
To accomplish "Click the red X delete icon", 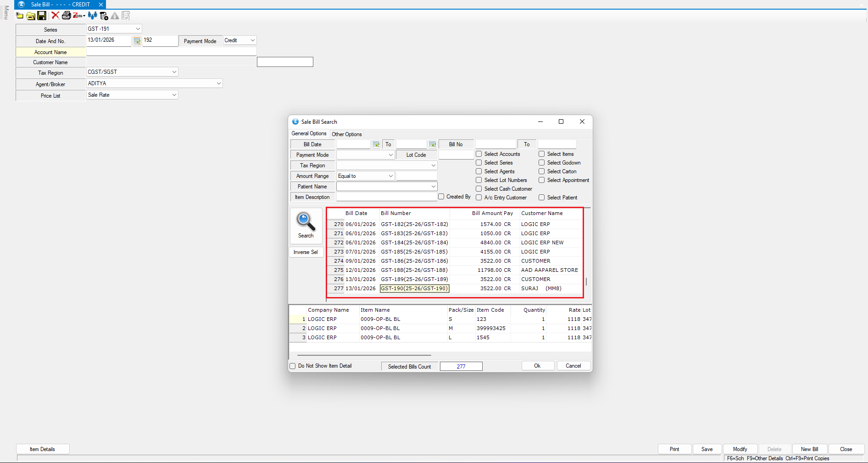I will pyautogui.click(x=55, y=16).
